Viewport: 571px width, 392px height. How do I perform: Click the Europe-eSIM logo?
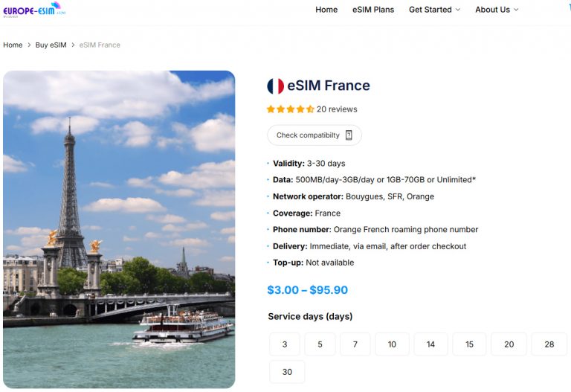click(x=33, y=9)
